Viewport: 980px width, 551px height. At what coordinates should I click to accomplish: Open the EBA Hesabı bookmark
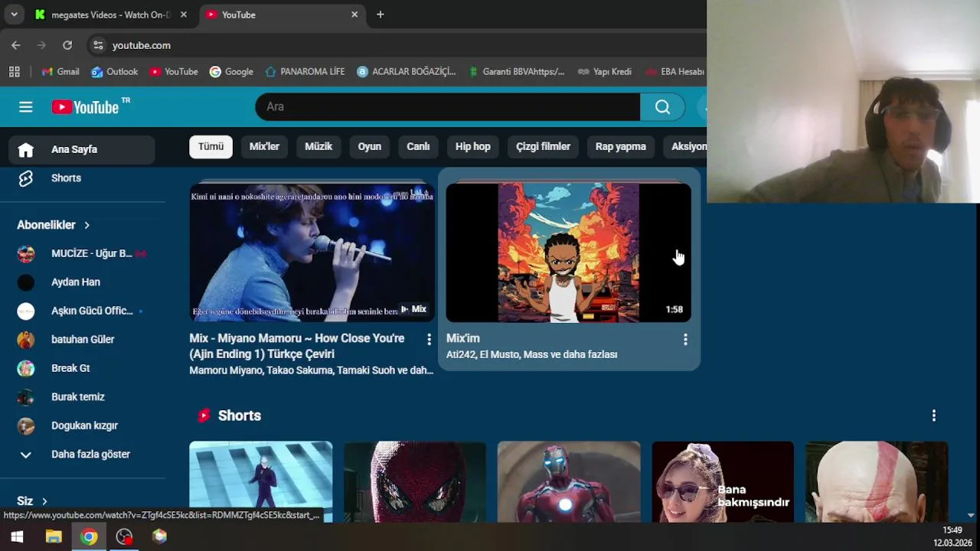(675, 71)
